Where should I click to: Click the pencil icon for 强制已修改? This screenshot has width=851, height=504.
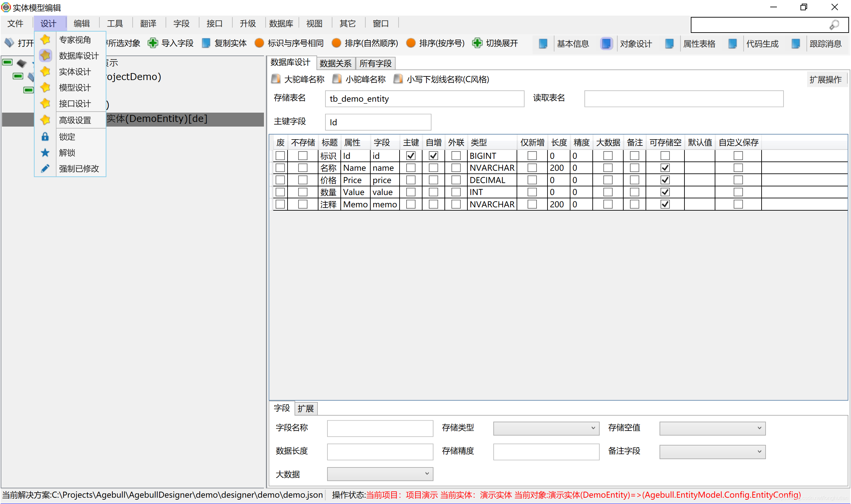[45, 168]
